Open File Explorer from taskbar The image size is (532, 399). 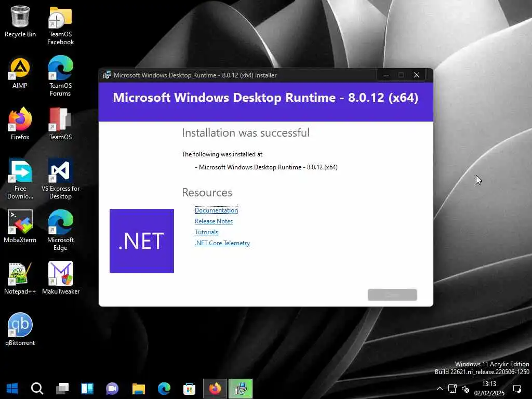tap(138, 389)
